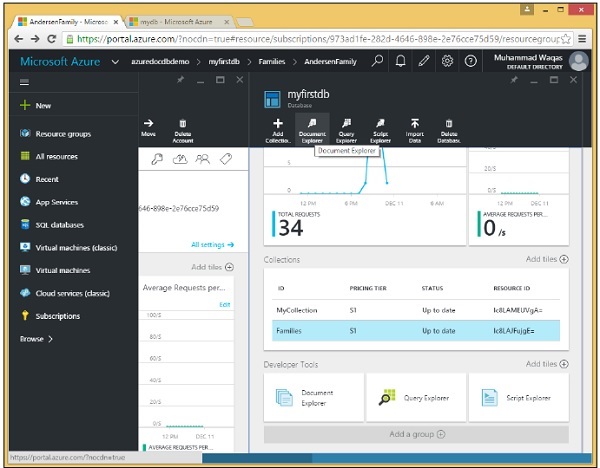Open portal settings gear icon
Image resolution: width=600 pixels, height=468 pixels.
click(x=447, y=61)
